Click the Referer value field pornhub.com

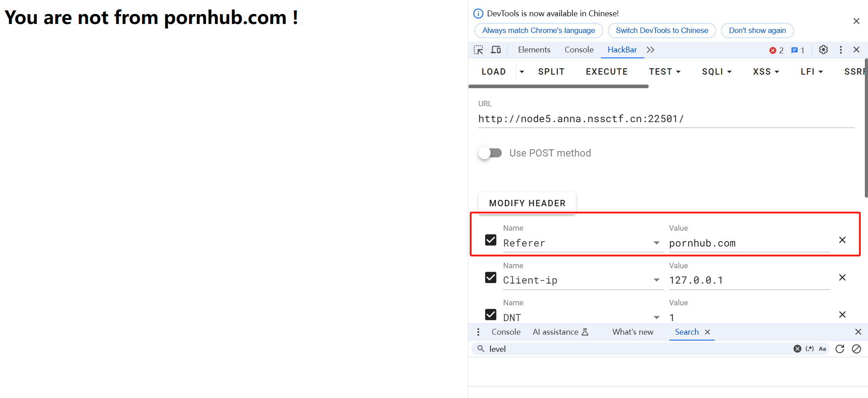point(749,243)
